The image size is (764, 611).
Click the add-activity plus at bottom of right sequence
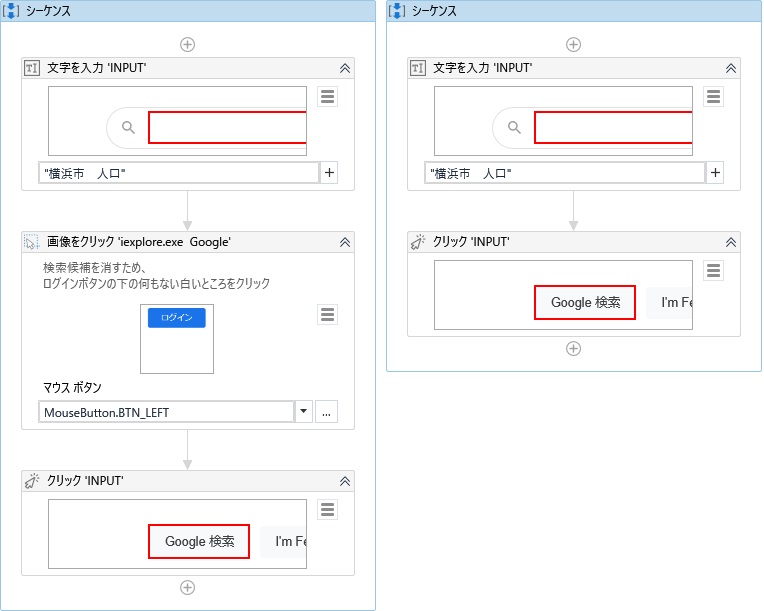pos(573,348)
